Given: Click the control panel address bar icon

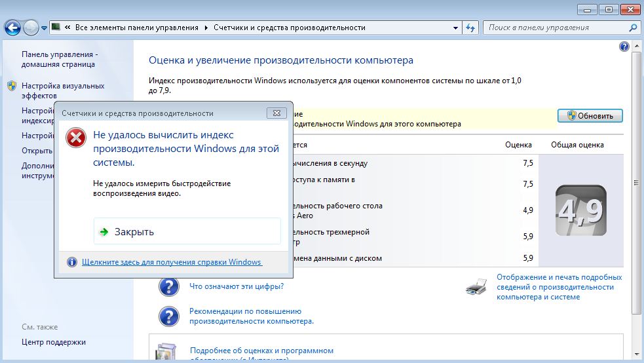Looking at the screenshot, I should coord(56,27).
